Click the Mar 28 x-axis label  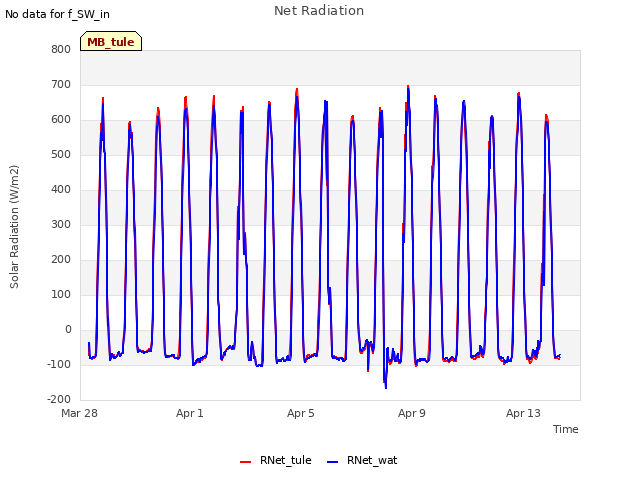click(x=79, y=413)
